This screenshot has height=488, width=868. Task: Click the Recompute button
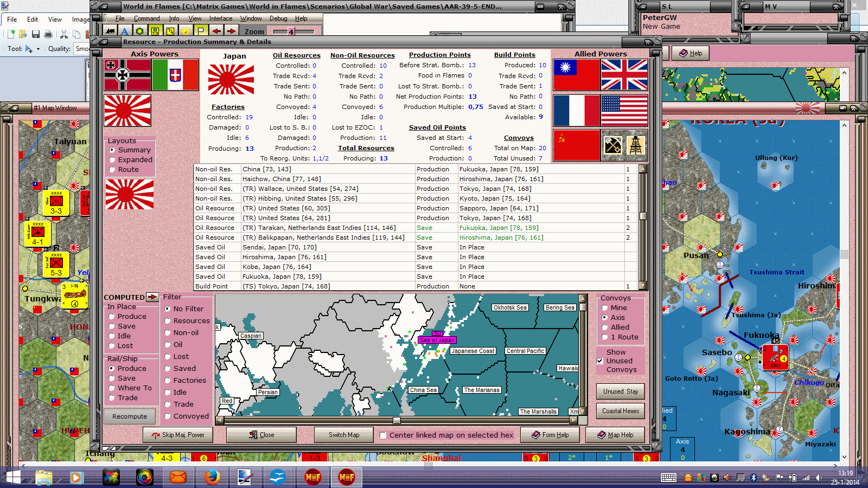coord(130,416)
